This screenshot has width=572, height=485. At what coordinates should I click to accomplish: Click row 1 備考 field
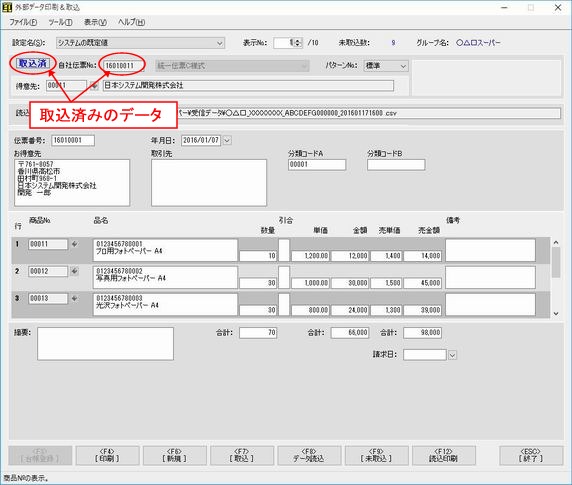pyautogui.click(x=490, y=250)
